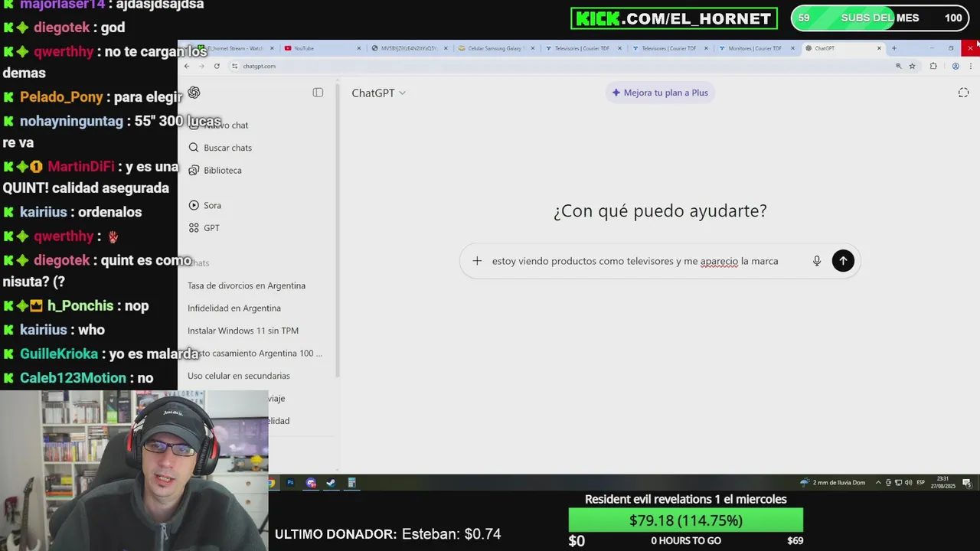Reload the chatgpt.com page
The height and width of the screenshot is (551, 980).
coord(217,67)
